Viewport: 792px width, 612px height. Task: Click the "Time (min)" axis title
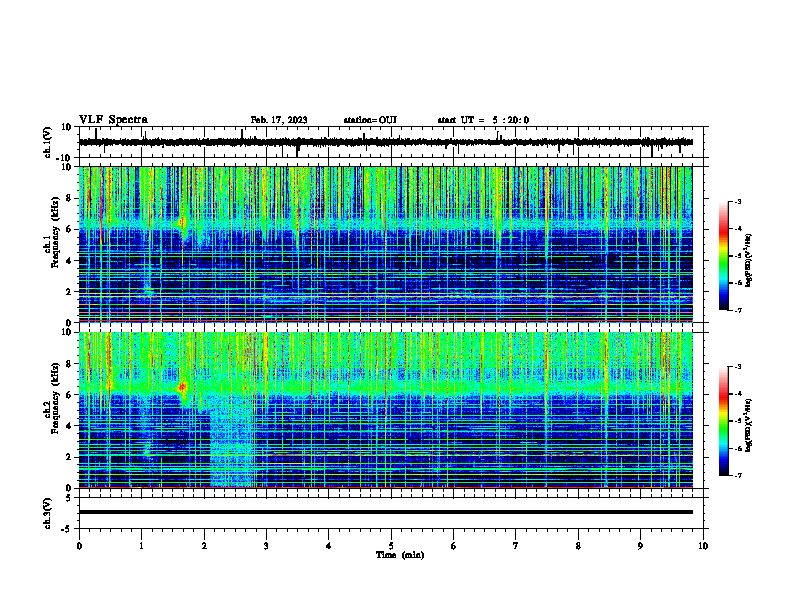400,555
